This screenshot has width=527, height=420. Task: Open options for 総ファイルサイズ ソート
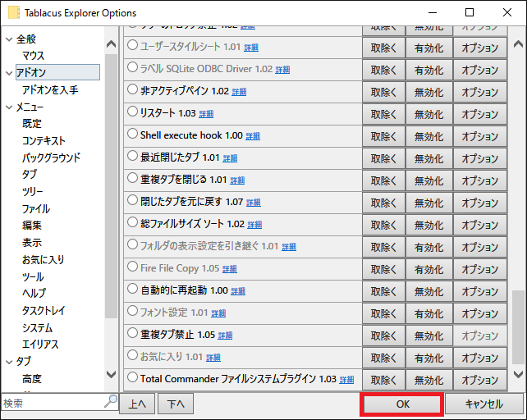tap(480, 225)
